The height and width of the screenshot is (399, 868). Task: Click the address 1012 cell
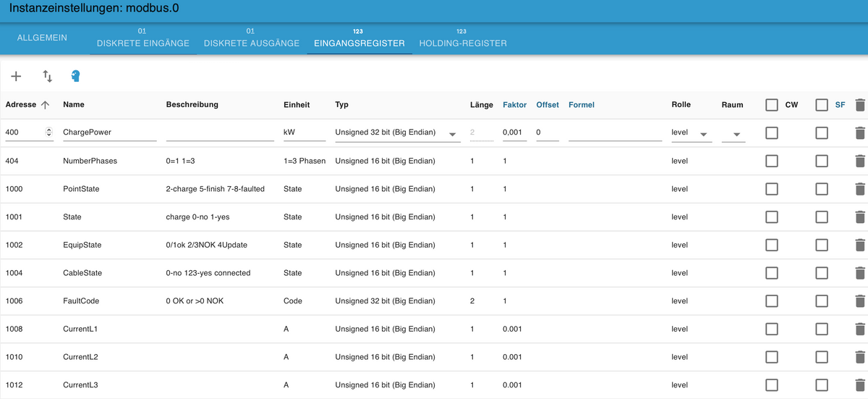(14, 385)
